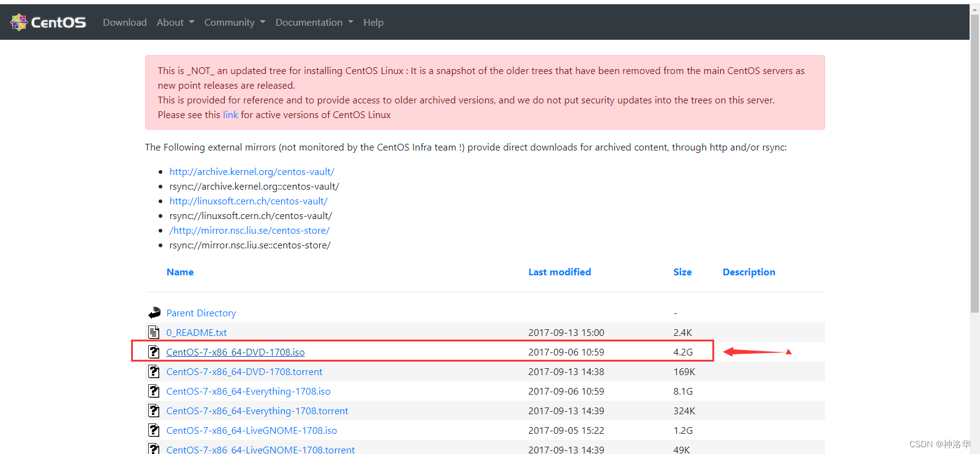Open the 0_README.txt file
The image size is (980, 454).
tap(197, 332)
